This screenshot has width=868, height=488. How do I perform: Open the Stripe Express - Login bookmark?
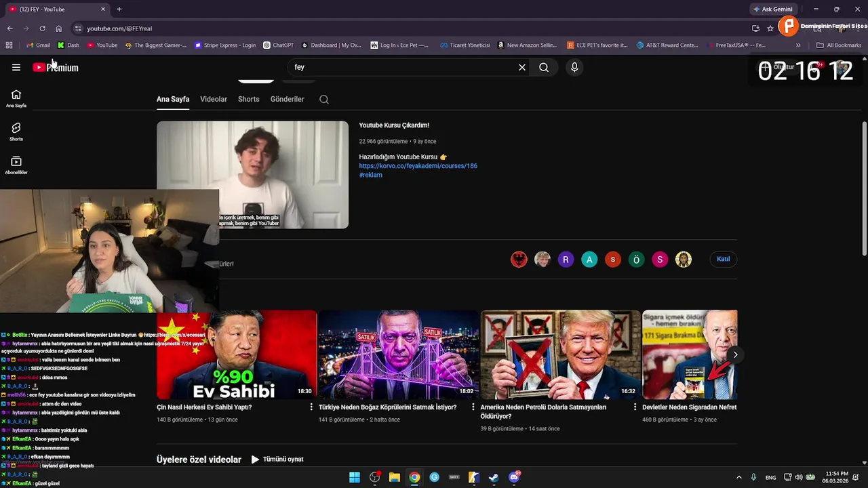pos(225,45)
